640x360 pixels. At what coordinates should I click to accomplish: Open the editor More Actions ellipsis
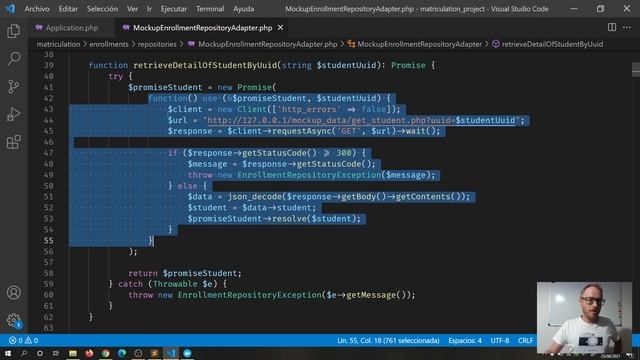click(x=627, y=27)
